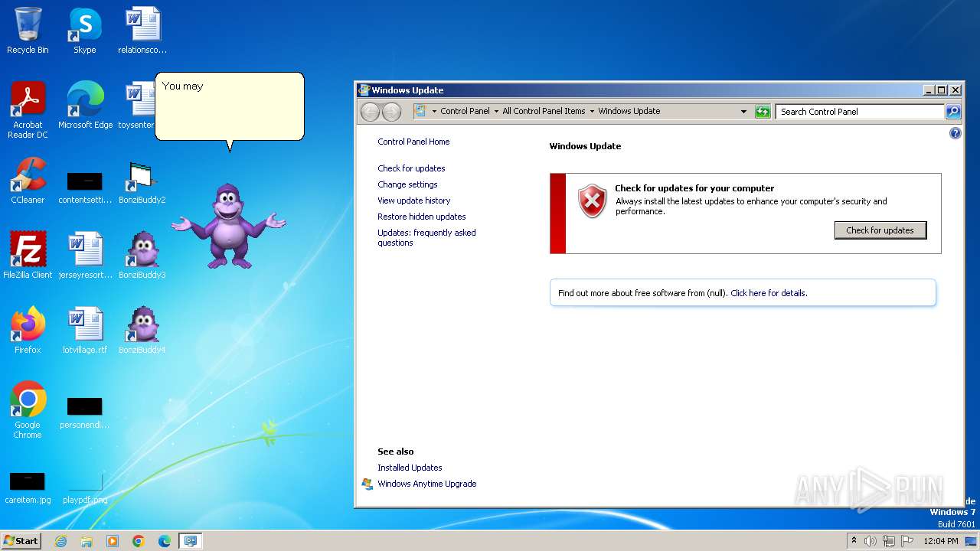Click the search magnifier icon in Control Panel
This screenshot has width=980, height=551.
click(952, 112)
